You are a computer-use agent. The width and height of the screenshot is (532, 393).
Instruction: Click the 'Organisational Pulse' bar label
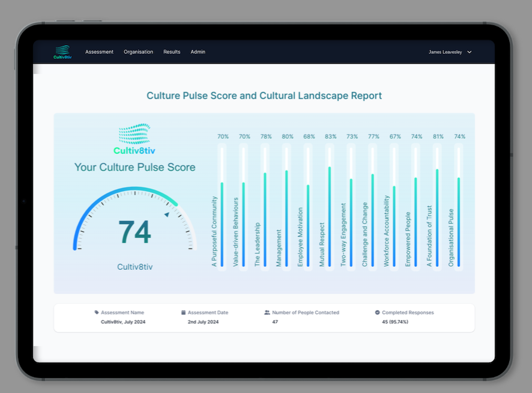pos(451,238)
